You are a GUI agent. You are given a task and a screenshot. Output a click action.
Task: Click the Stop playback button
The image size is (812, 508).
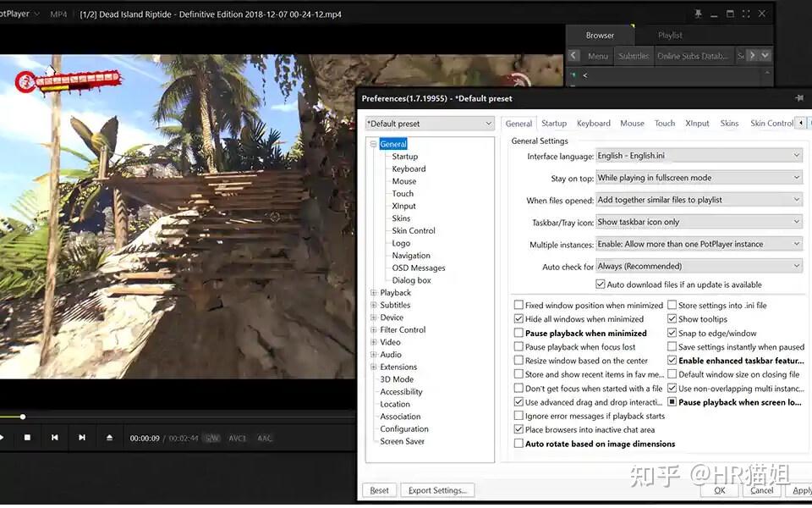coord(27,438)
